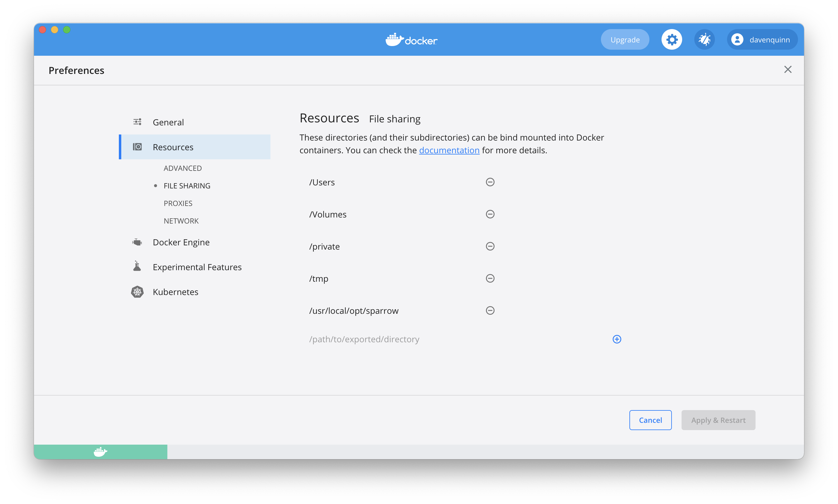Click the File sharing heading text
Image resolution: width=838 pixels, height=504 pixels.
(x=395, y=119)
